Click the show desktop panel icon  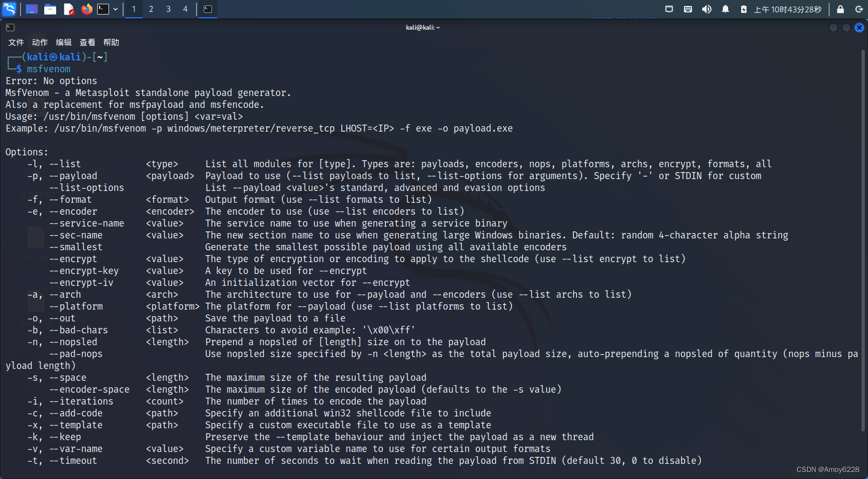click(32, 9)
